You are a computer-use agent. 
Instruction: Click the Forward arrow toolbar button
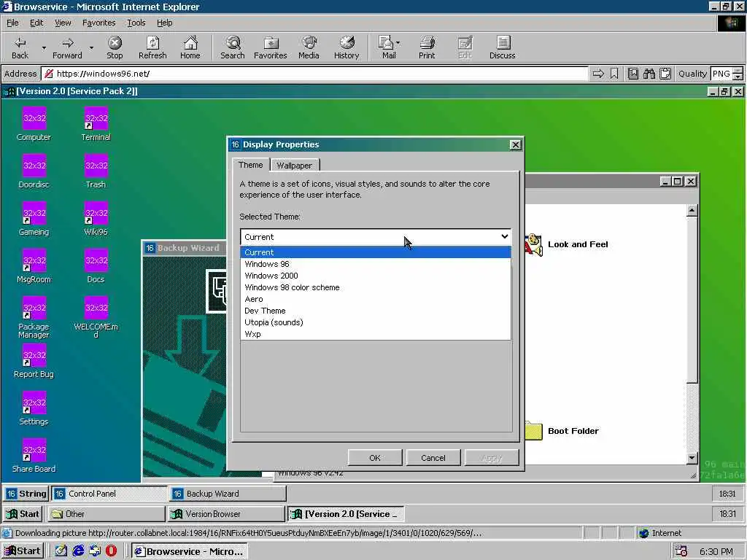tap(67, 47)
